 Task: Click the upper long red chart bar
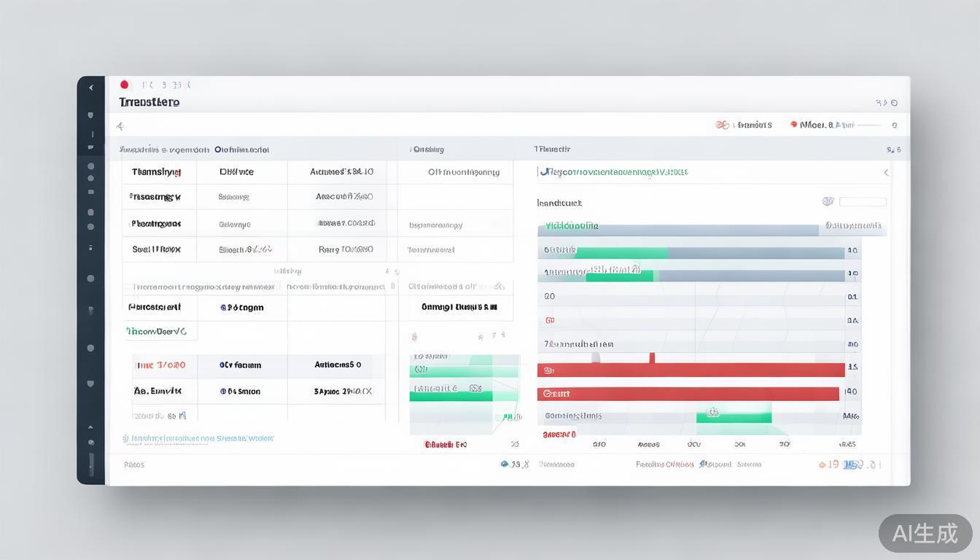click(691, 370)
